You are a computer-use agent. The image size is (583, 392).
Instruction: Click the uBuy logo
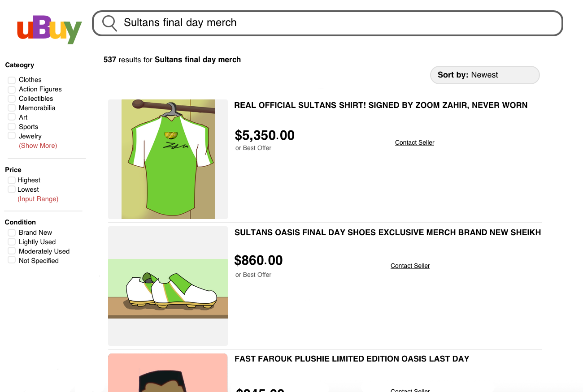[49, 30]
